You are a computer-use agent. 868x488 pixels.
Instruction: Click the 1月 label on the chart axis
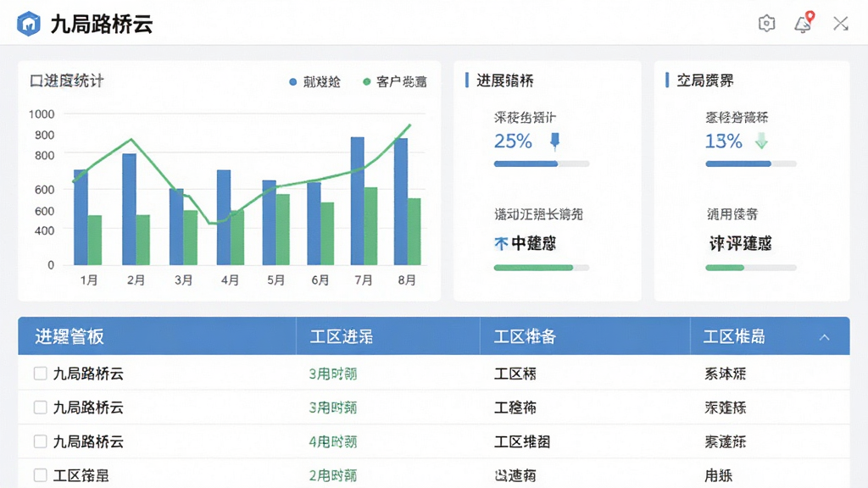88,280
